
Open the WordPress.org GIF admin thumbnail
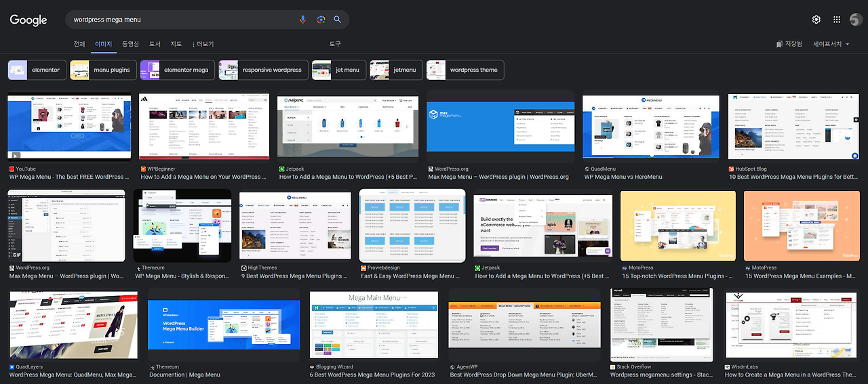click(66, 226)
